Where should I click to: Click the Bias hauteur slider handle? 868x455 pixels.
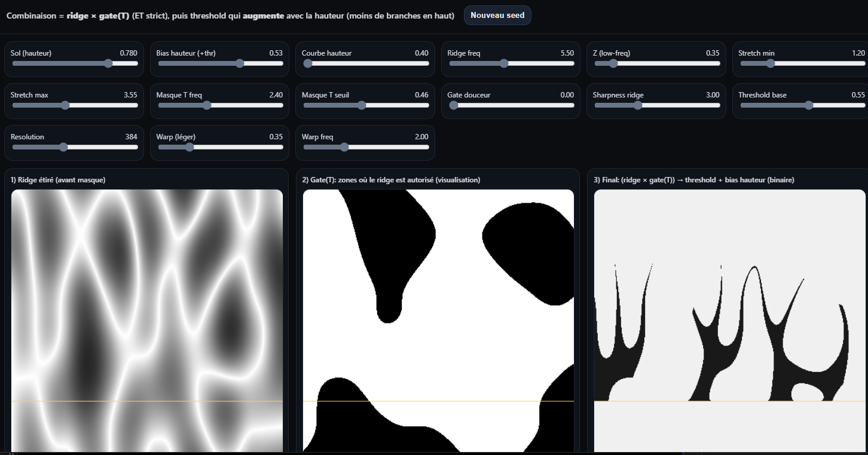[240, 63]
